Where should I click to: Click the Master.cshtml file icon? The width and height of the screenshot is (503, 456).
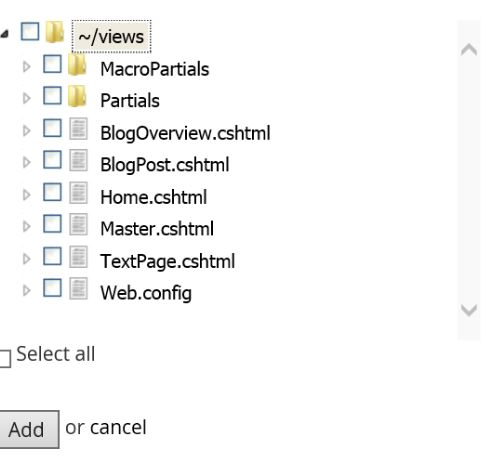[x=78, y=224]
